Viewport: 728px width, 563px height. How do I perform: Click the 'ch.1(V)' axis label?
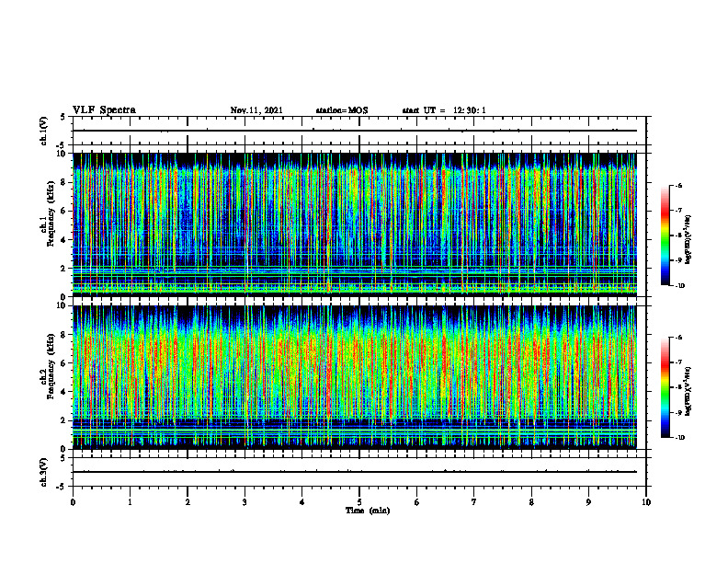point(43,131)
